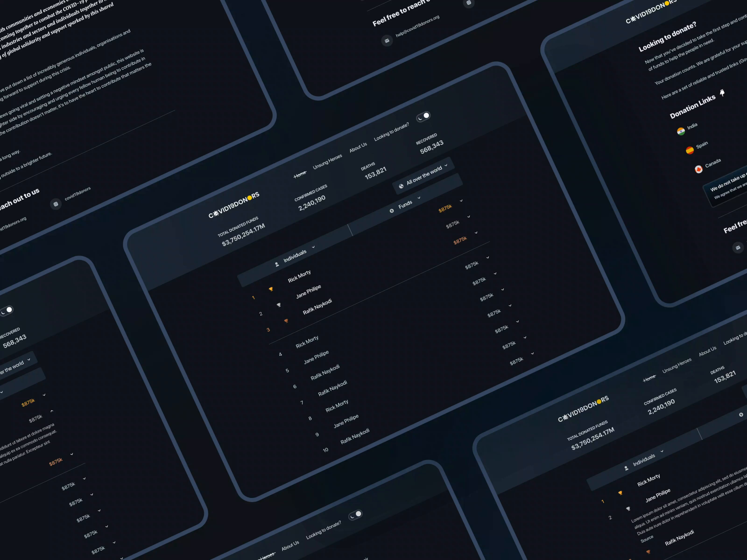
Task: Click globe icon in All over the world selector
Action: coord(401,186)
